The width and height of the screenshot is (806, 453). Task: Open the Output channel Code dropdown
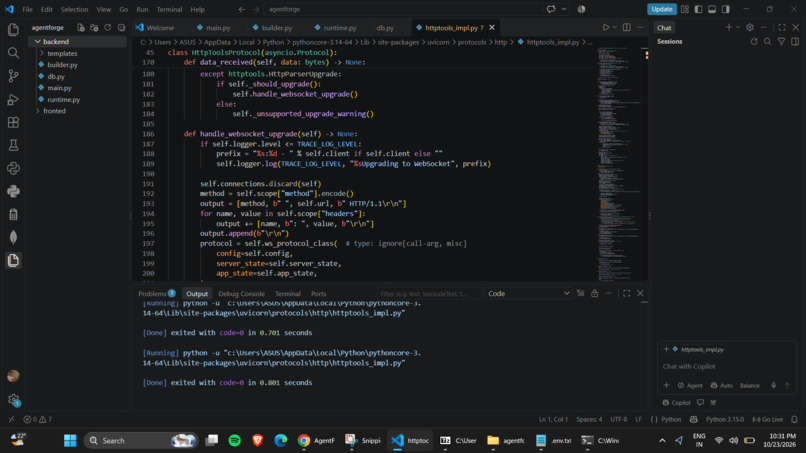(x=528, y=293)
